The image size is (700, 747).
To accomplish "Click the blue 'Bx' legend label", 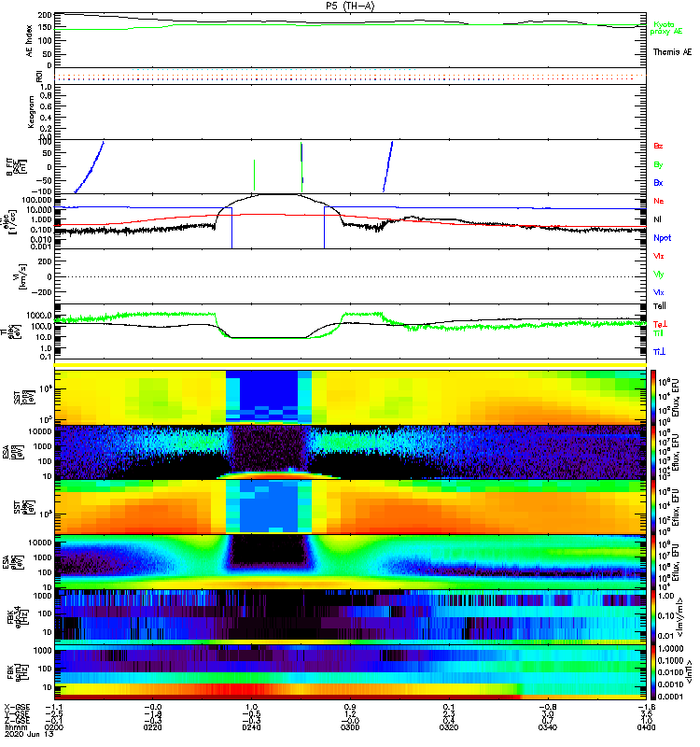I will tap(658, 183).
